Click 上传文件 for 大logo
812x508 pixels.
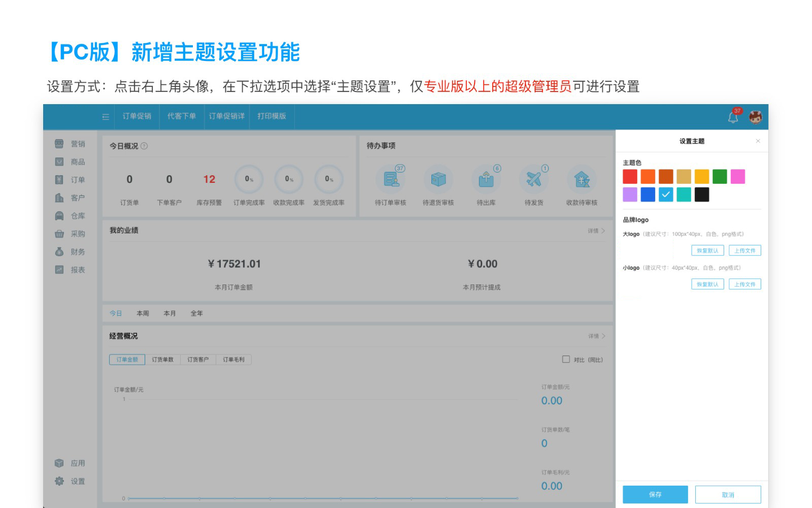click(745, 250)
